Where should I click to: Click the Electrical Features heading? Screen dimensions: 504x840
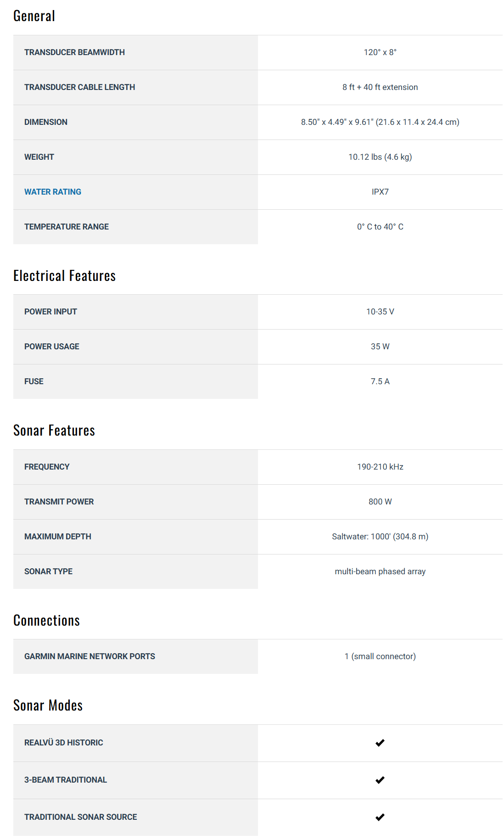coord(64,276)
